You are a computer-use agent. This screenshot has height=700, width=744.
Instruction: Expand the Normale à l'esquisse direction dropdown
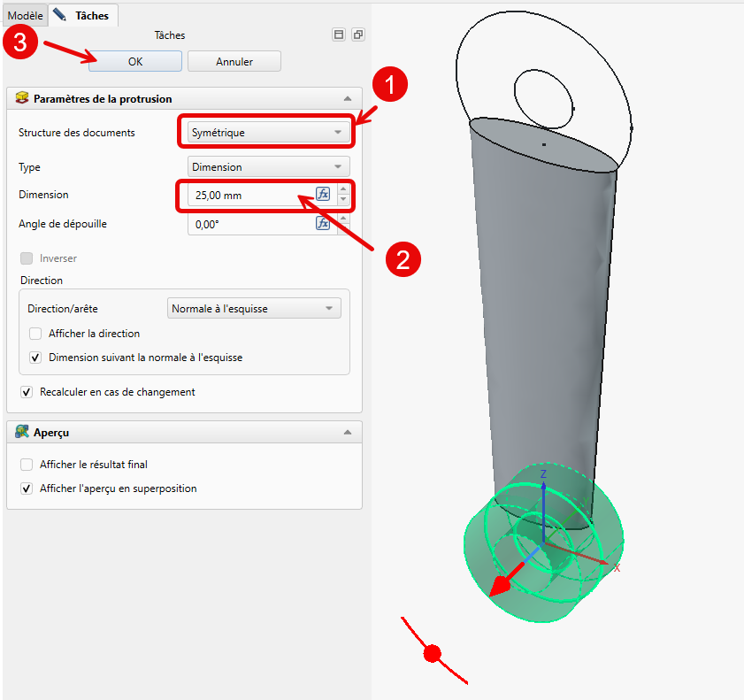pos(254,309)
